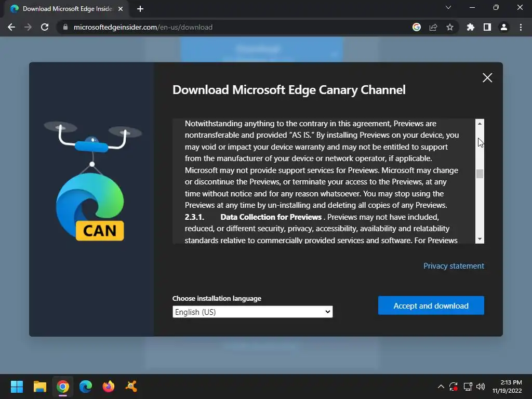Click the license scrollbar up arrow
The image size is (532, 399).
click(x=480, y=124)
